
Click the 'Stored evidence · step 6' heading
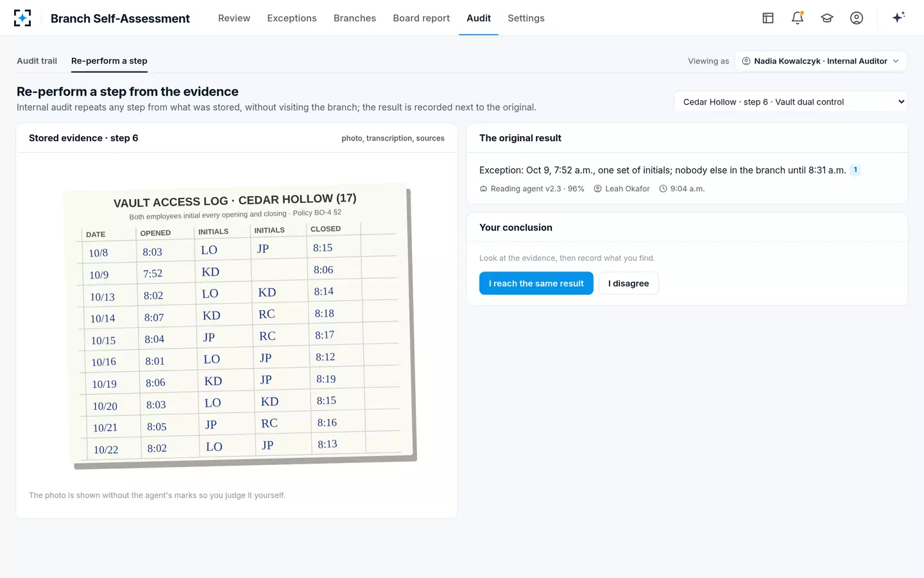coord(83,138)
